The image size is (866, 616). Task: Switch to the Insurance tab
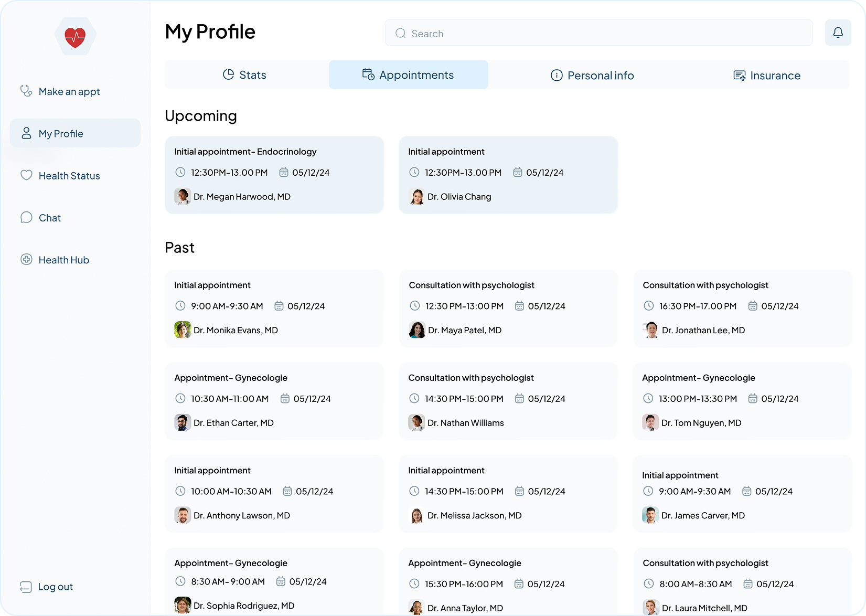pyautogui.click(x=767, y=75)
